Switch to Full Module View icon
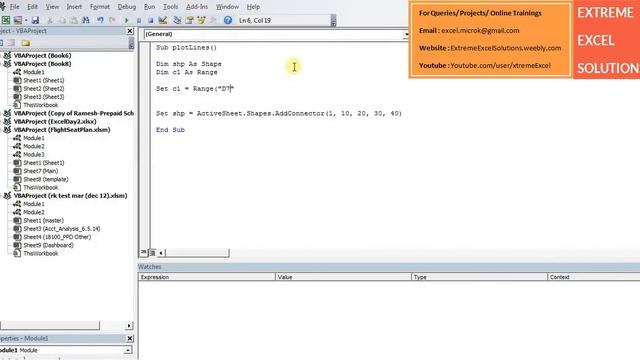Viewport: 640px width, 360px height. (x=152, y=253)
